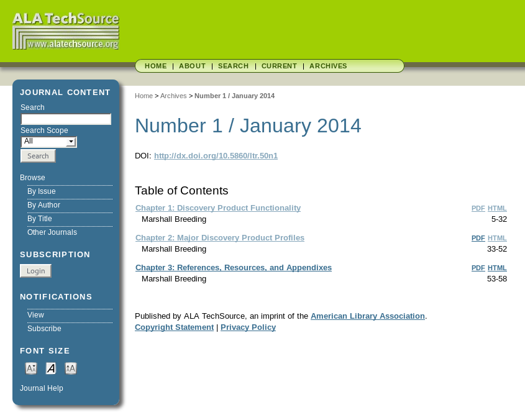
Task: Click in the journal search text field
Action: (x=66, y=119)
